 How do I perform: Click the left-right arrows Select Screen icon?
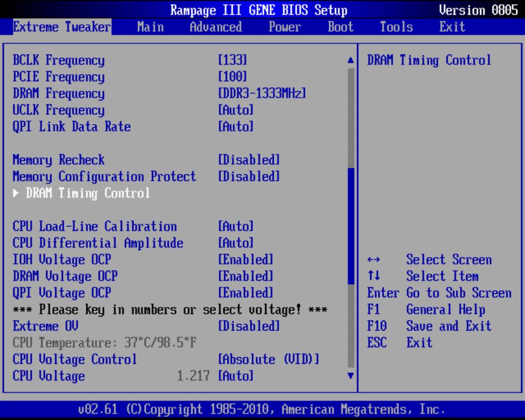point(373,260)
